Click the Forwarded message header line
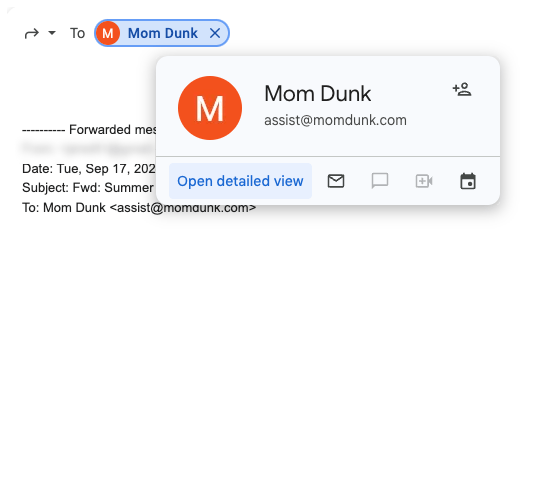This screenshot has width=546, height=498. coord(89,130)
